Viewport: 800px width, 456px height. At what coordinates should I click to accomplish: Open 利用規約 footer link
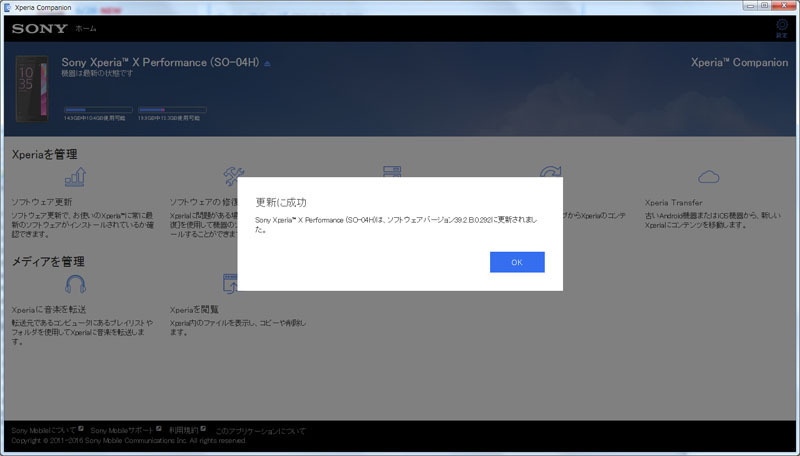click(x=184, y=430)
